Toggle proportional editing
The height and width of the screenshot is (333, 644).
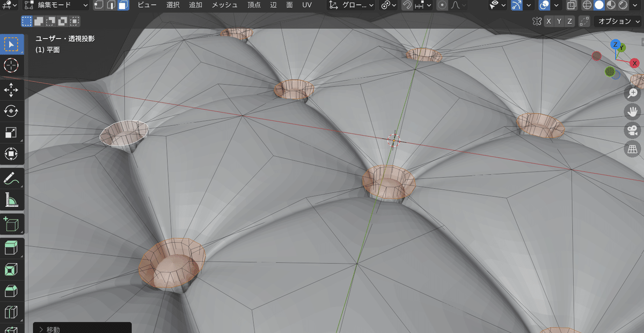click(x=442, y=5)
